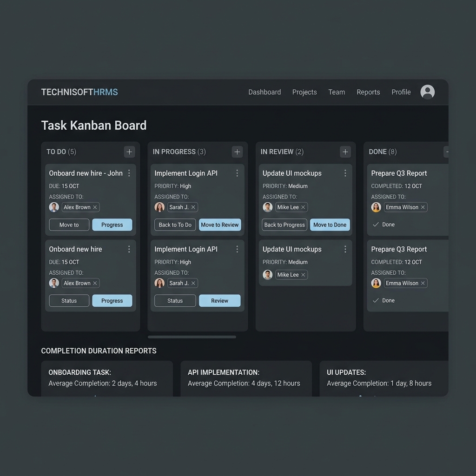Image resolution: width=476 pixels, height=476 pixels.
Task: Click the Review button on Implement Login API
Action: (220, 301)
